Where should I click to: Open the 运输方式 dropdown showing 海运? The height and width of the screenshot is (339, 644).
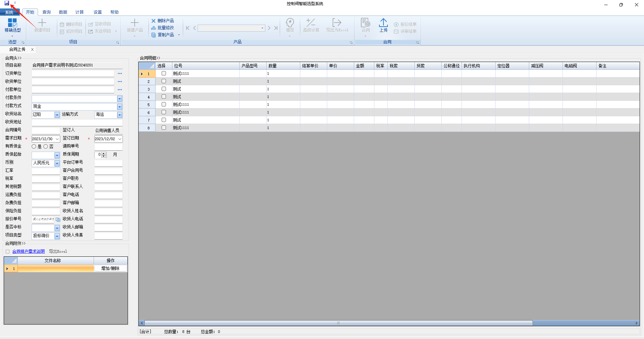(120, 115)
